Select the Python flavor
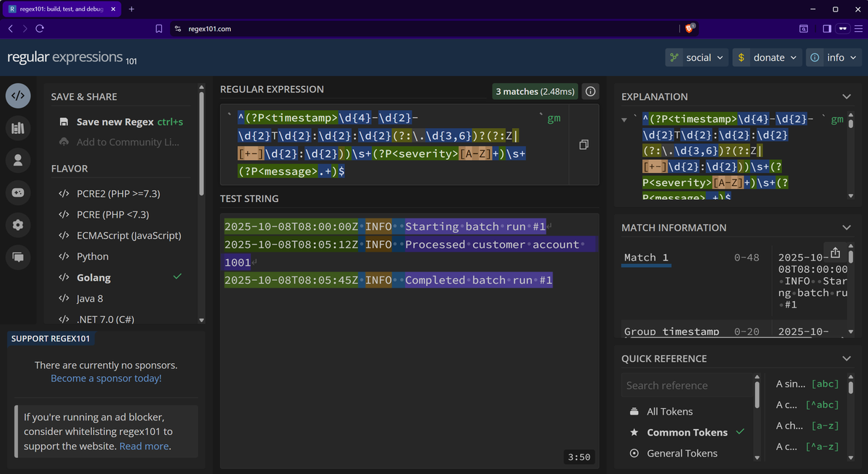The height and width of the screenshot is (474, 868). 93,256
